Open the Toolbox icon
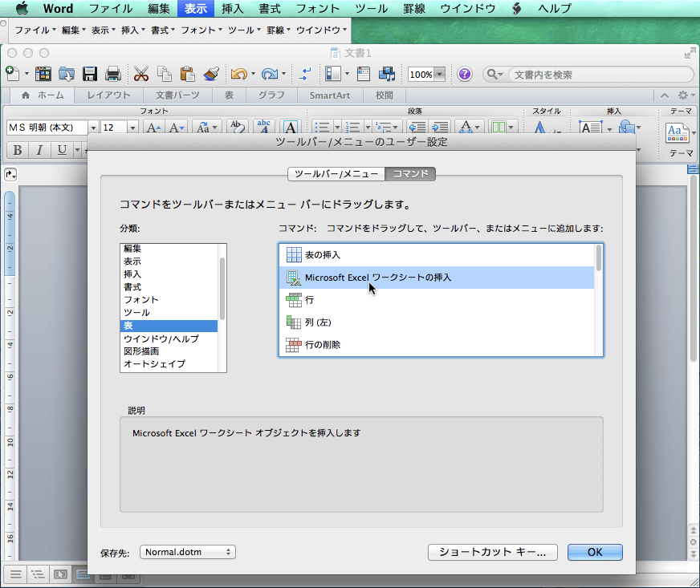 pos(364,74)
